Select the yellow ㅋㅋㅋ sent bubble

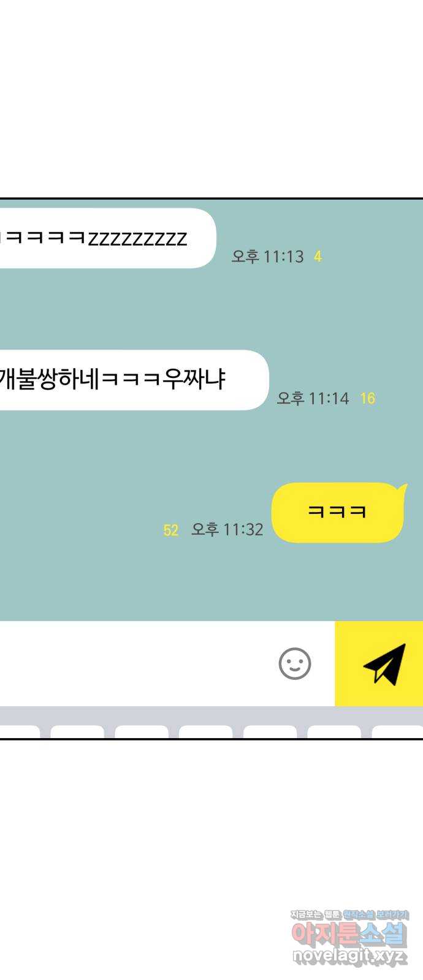[338, 512]
